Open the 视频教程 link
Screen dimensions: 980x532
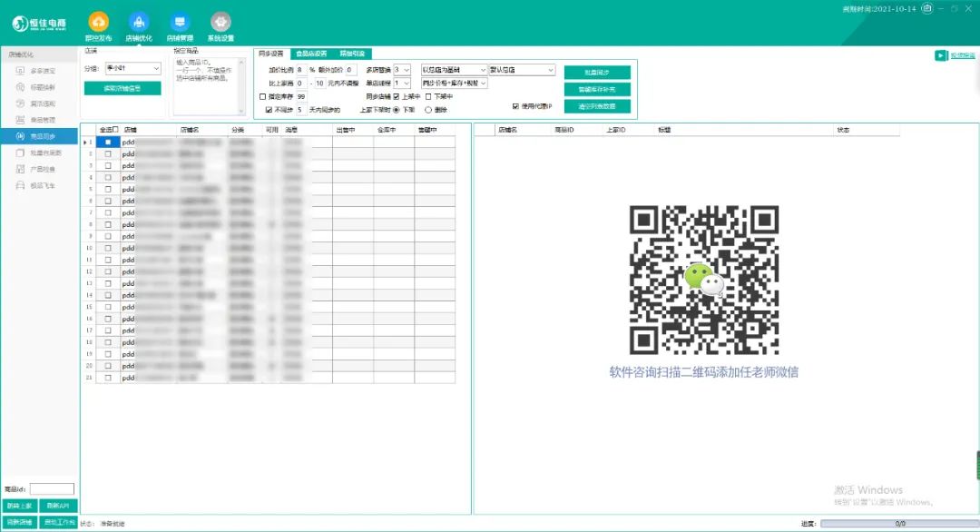pos(963,55)
